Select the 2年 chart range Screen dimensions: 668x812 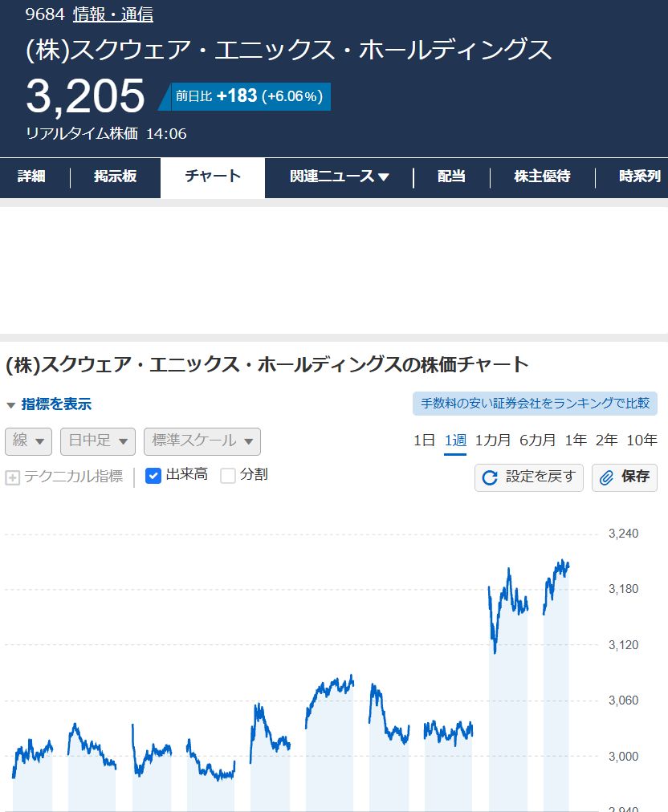(606, 441)
